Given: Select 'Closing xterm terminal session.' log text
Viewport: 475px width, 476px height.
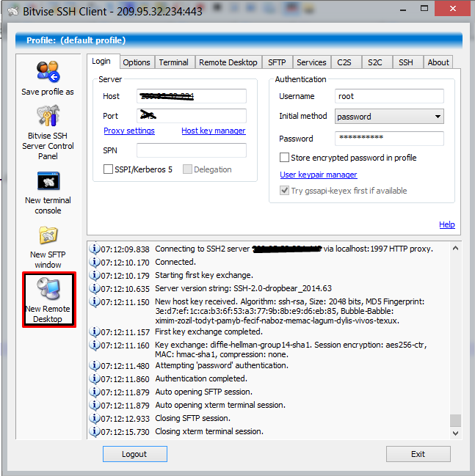Looking at the screenshot, I should (209, 431).
